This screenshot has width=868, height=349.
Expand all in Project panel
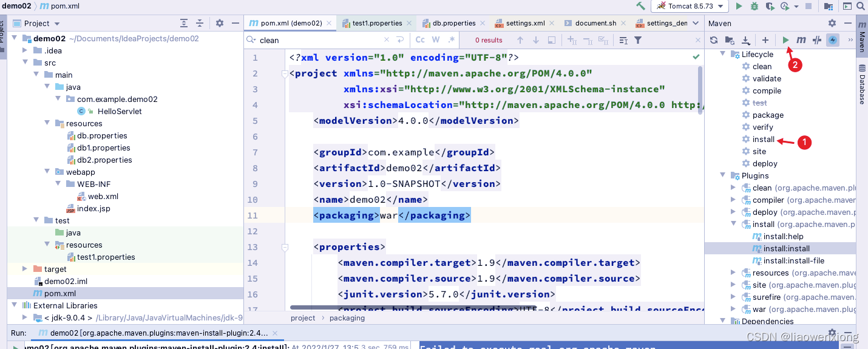pos(184,23)
